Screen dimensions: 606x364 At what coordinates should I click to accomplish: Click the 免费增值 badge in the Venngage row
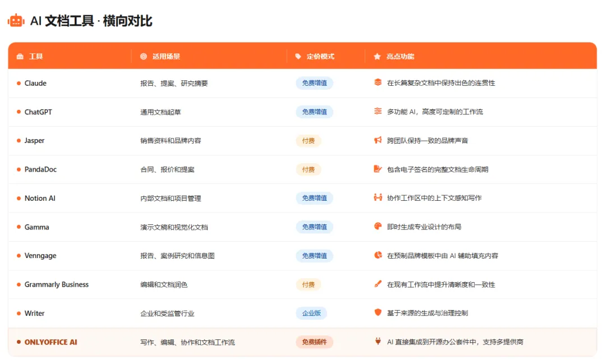click(x=314, y=256)
